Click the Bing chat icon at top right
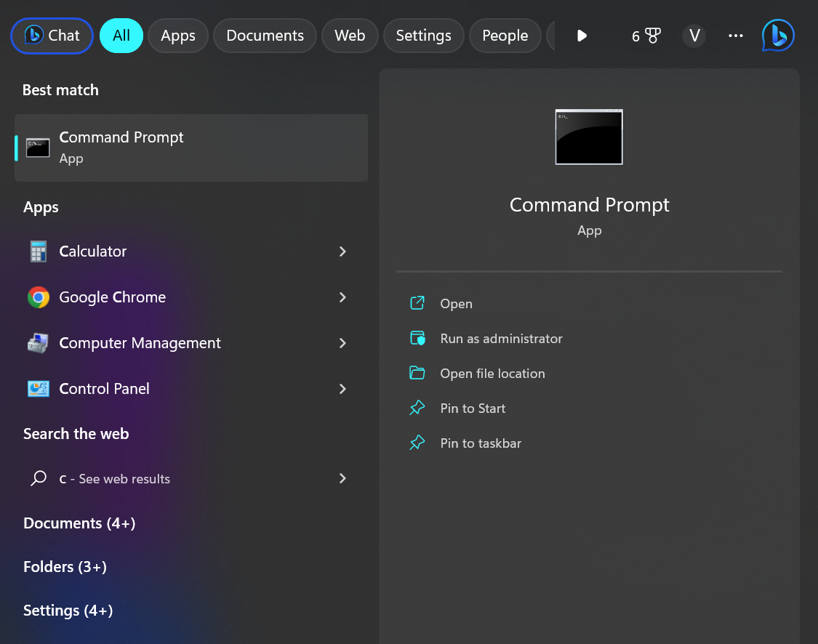This screenshot has height=644, width=818. pyautogui.click(x=777, y=36)
